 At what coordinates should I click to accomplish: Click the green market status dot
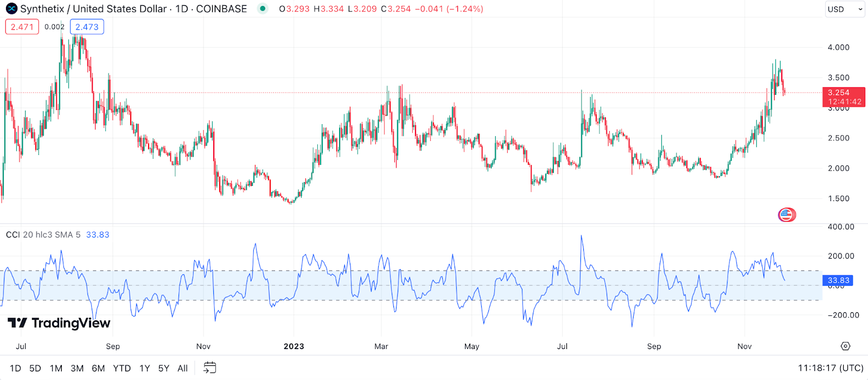click(263, 9)
